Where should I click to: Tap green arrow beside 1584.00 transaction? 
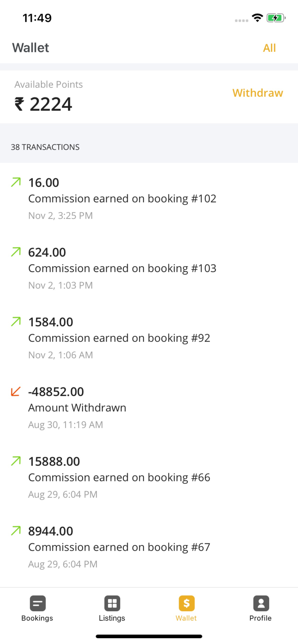pos(16,321)
